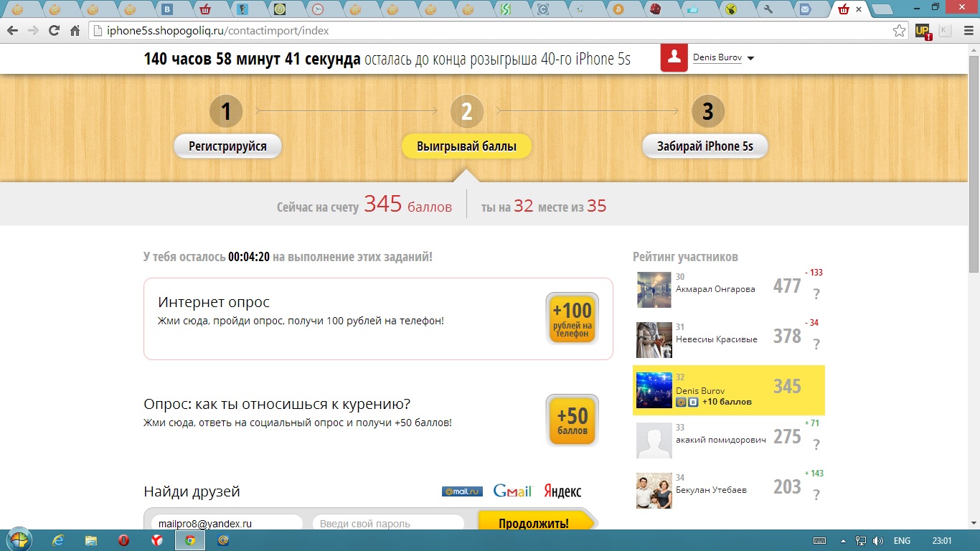Open network status in the system tray

tap(860, 541)
